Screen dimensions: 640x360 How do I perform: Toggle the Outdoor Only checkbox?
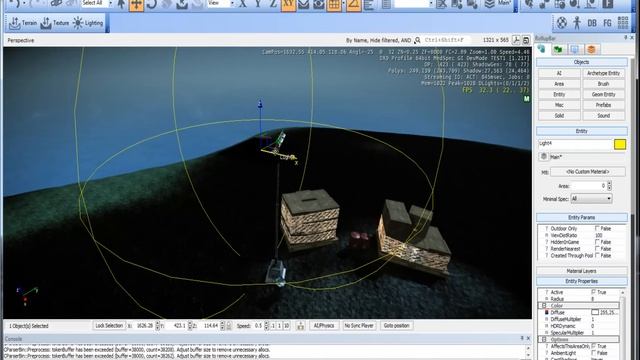click(597, 228)
